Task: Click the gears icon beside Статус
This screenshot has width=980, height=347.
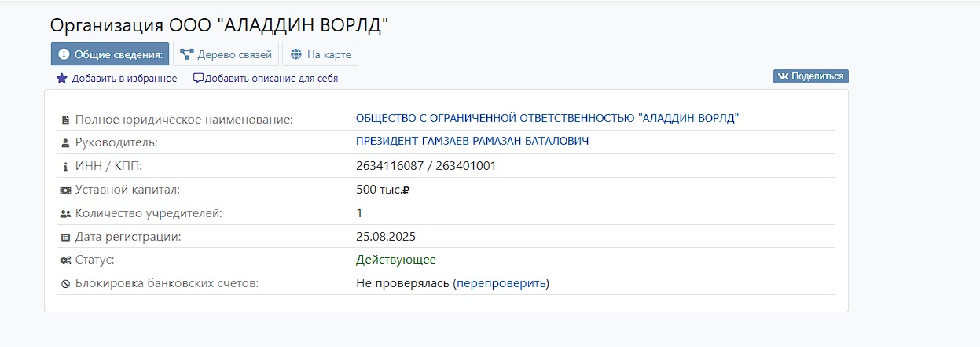Action: click(x=65, y=260)
